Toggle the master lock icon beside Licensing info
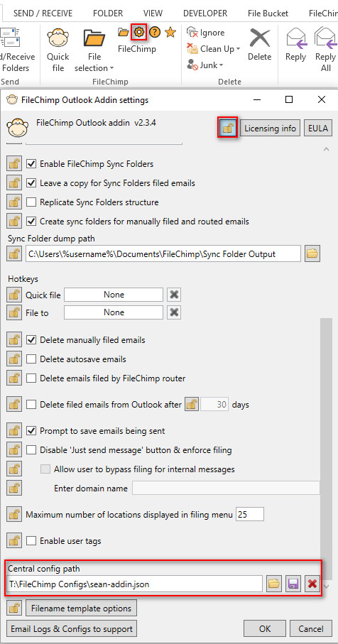Image resolution: width=338 pixels, height=644 pixels. [227, 128]
